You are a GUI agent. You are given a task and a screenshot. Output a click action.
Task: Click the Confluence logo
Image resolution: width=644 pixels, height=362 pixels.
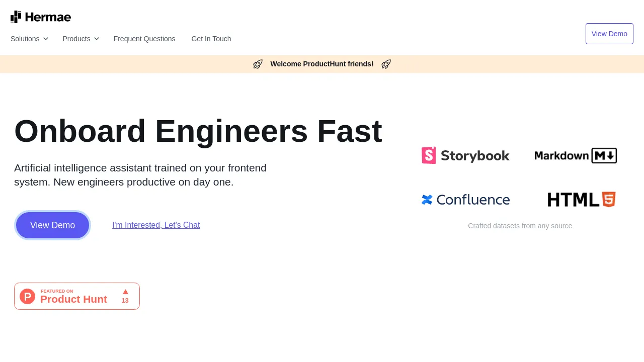pos(465,200)
